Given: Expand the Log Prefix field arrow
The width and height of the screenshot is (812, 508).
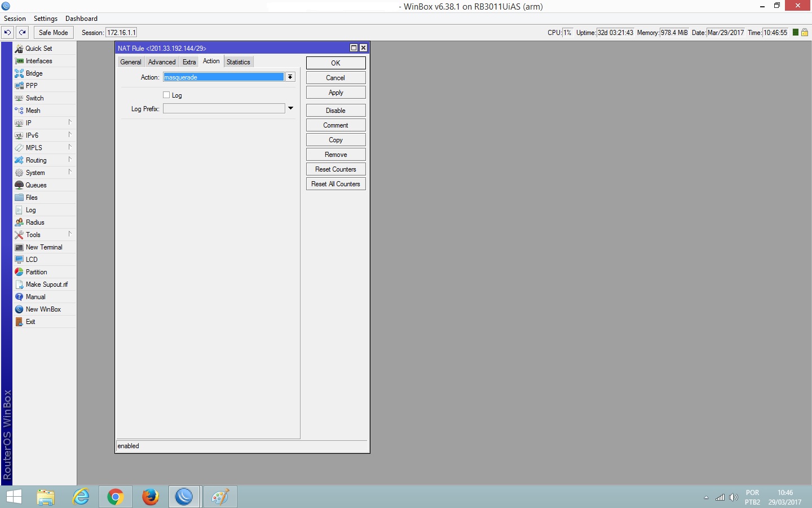Looking at the screenshot, I should coord(291,108).
